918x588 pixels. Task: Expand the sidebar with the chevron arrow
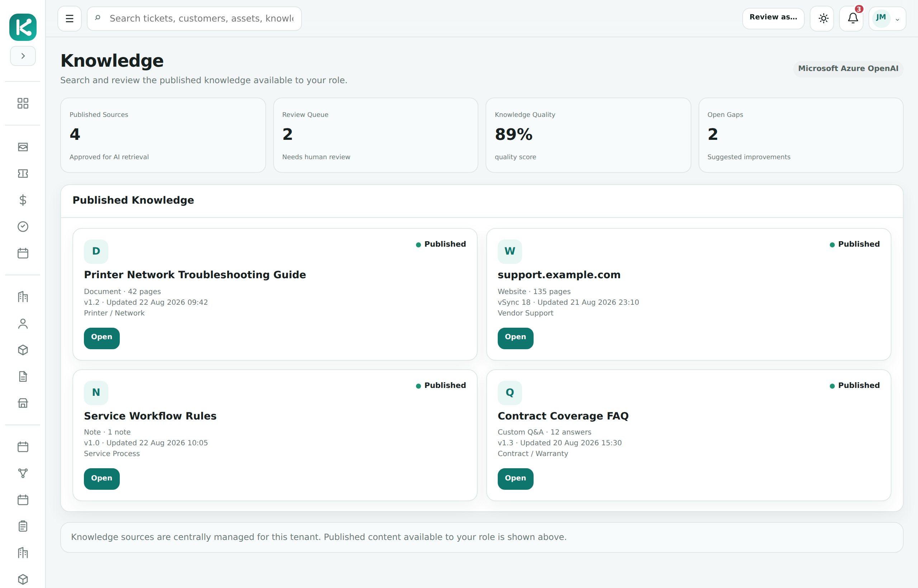coord(23,56)
